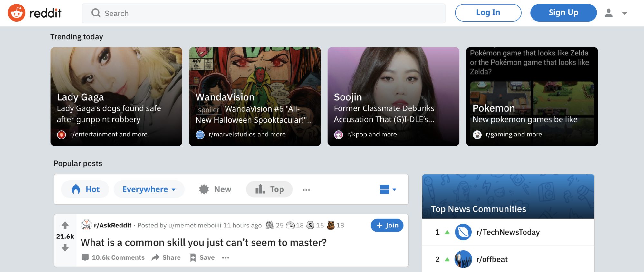The width and height of the screenshot is (644, 272).
Task: Click the reddit wordmark
Action: [x=45, y=13]
